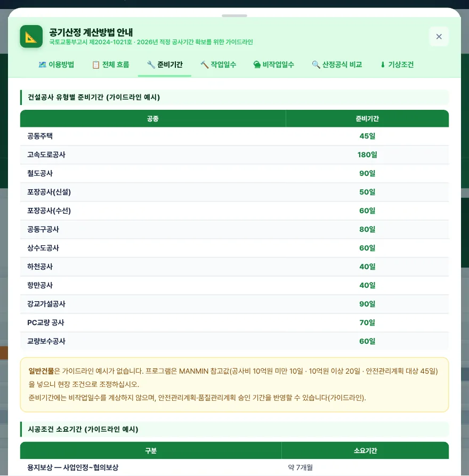Viewport: 469px width, 476px height.
Task: Click the wrench icon beside 준비기간
Action: pos(151,64)
